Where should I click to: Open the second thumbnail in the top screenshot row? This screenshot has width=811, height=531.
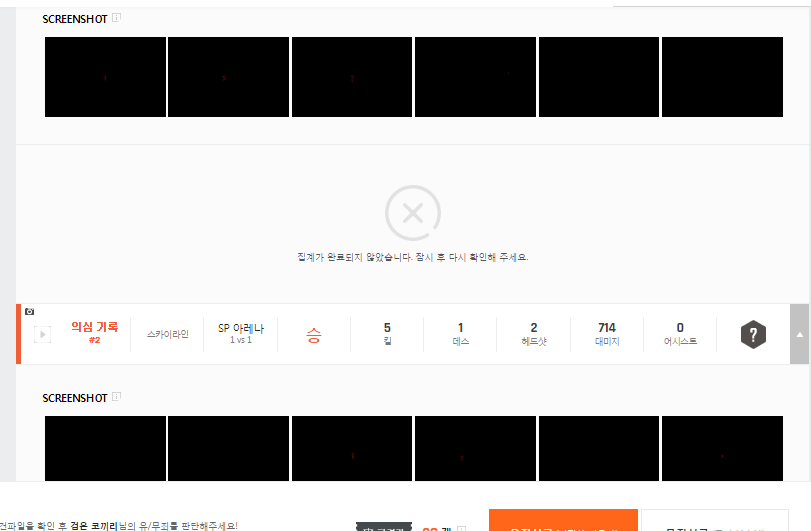pos(228,77)
